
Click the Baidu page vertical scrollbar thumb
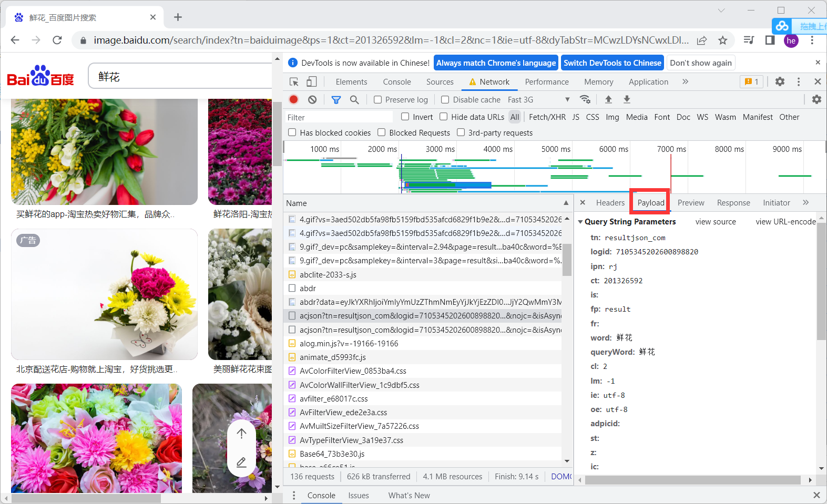[277, 134]
